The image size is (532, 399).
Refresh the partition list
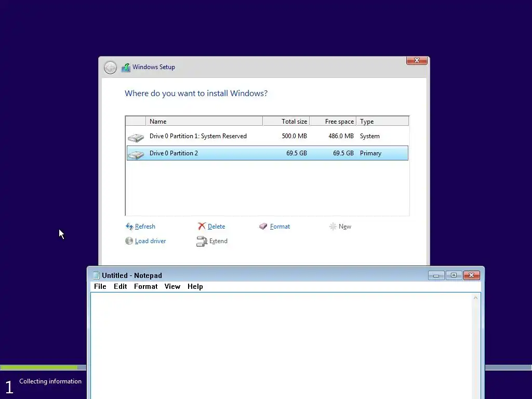point(145,227)
